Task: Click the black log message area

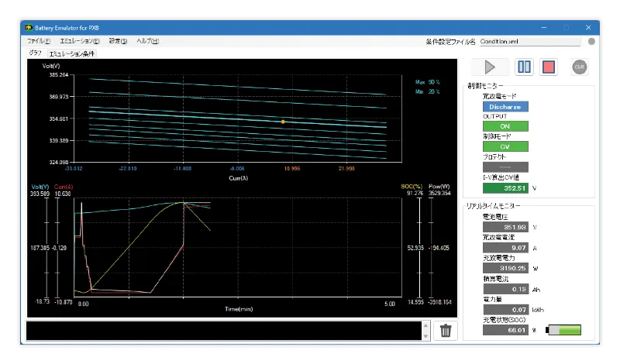Action: (x=224, y=331)
